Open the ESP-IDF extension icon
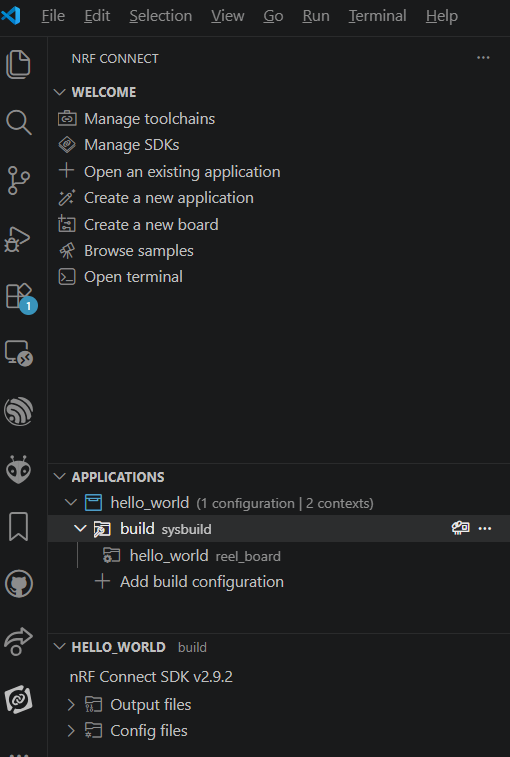This screenshot has width=510, height=757. [x=18, y=411]
